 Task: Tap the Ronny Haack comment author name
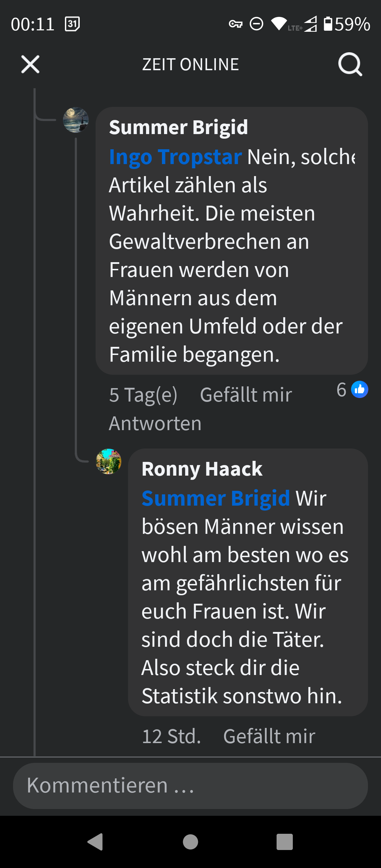202,469
